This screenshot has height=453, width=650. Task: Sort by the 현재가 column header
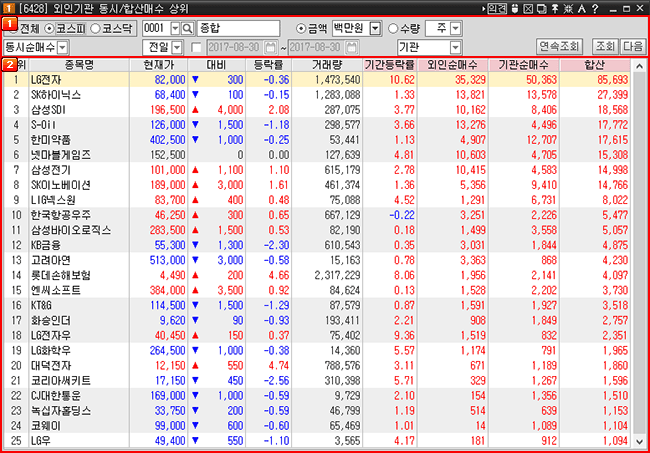[x=159, y=65]
